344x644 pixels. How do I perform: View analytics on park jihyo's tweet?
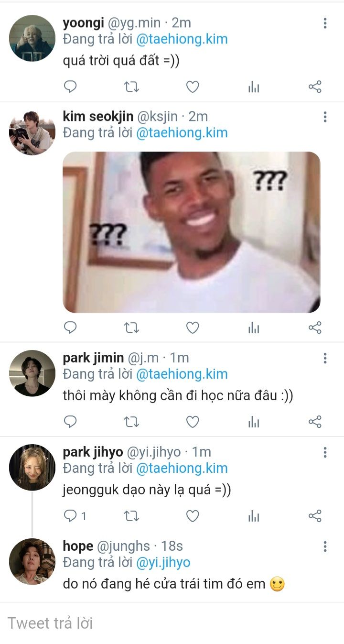click(254, 516)
